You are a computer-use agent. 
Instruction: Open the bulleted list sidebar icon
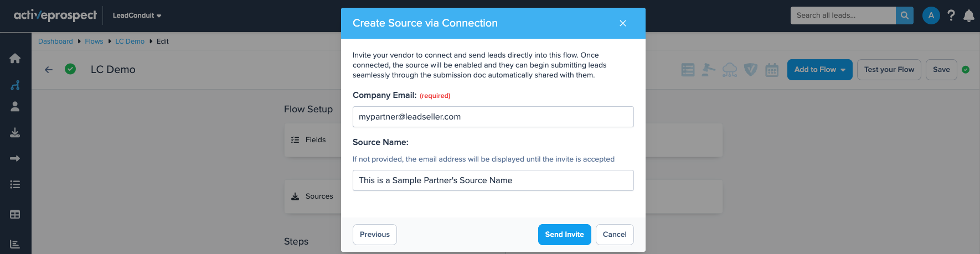[x=15, y=185]
